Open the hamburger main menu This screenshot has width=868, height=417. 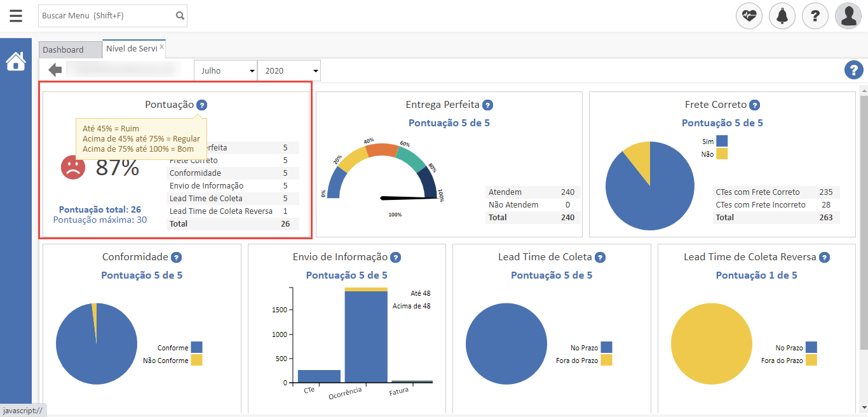pos(16,16)
